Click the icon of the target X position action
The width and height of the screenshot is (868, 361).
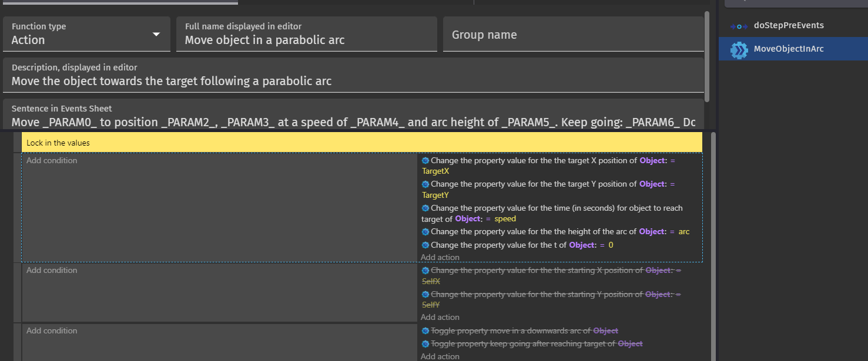[x=425, y=160]
